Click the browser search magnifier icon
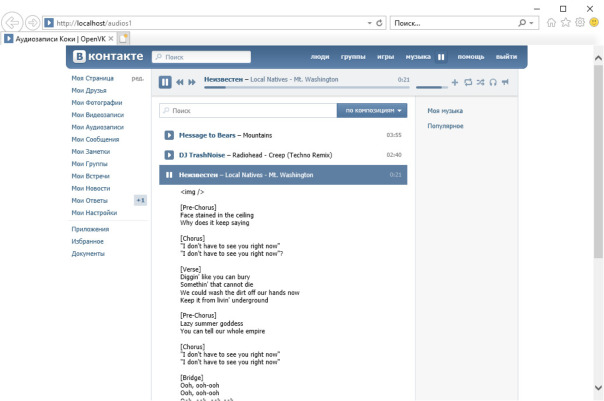This screenshot has width=604, height=401. click(x=522, y=23)
